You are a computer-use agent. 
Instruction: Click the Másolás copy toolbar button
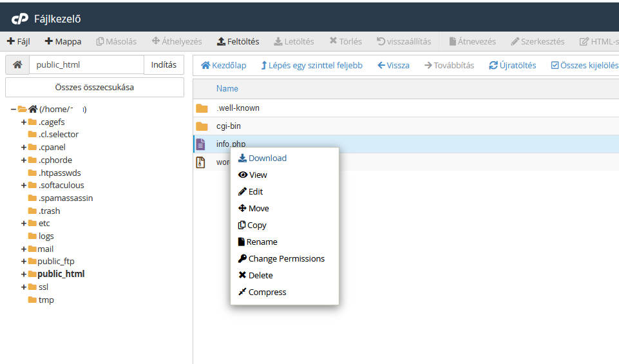pos(117,41)
